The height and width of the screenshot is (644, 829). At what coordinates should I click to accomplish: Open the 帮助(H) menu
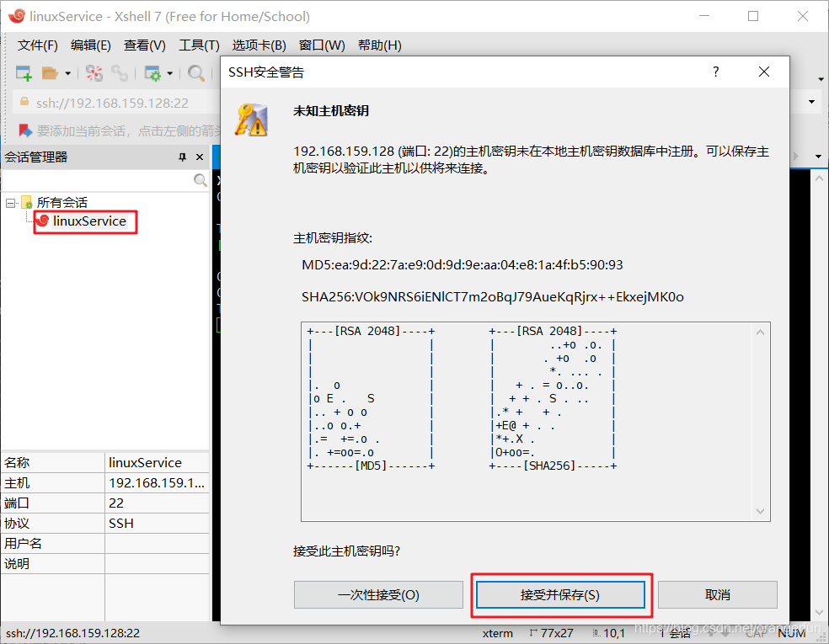pos(380,45)
